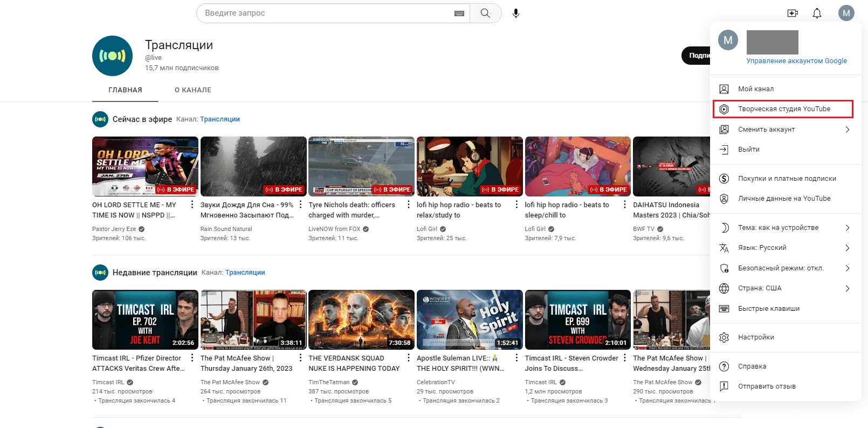
Task: Click CelebrationTV channel name
Action: (436, 382)
